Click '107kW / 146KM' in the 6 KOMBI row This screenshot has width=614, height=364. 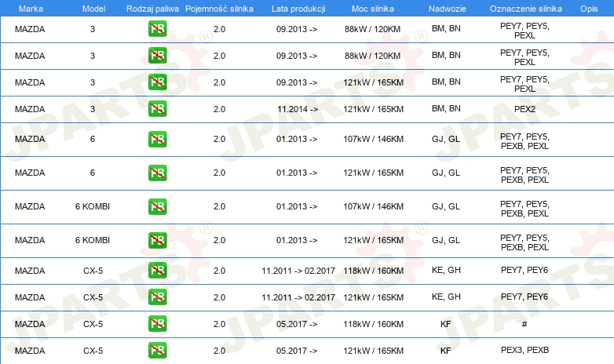[374, 206]
